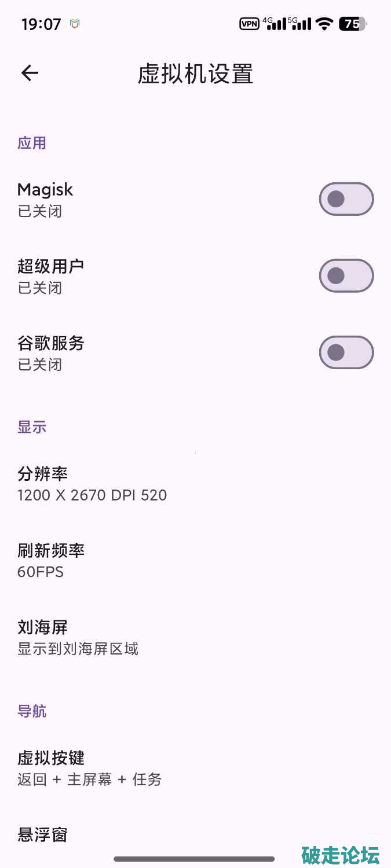The height and width of the screenshot is (868, 391).
Task: Tap the back arrow icon
Action: click(x=30, y=73)
